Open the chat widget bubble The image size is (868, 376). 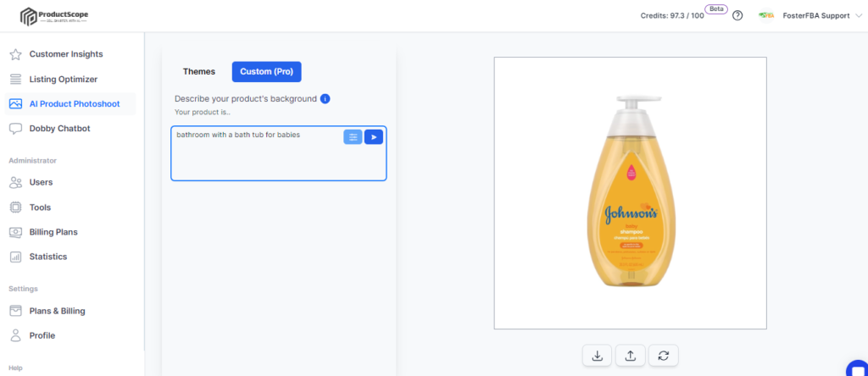click(x=858, y=369)
